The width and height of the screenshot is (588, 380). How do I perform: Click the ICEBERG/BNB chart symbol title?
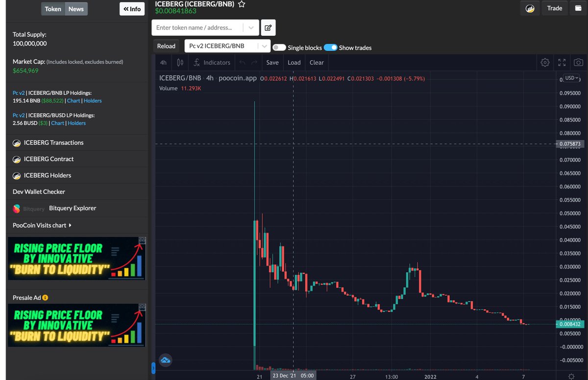point(179,78)
